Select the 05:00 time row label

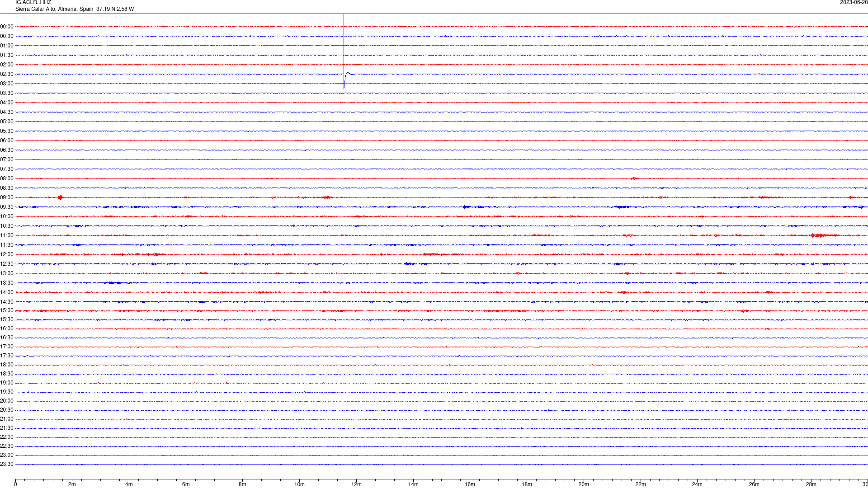[x=7, y=122]
